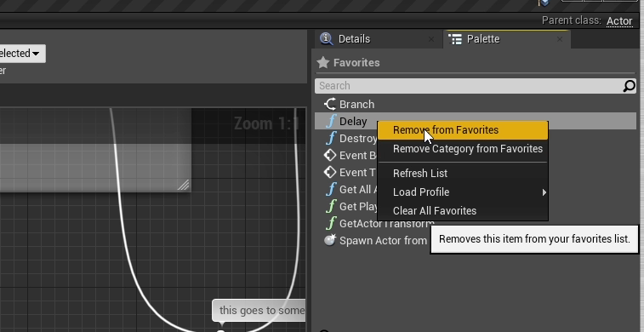Click the Favorites header label

(356, 63)
